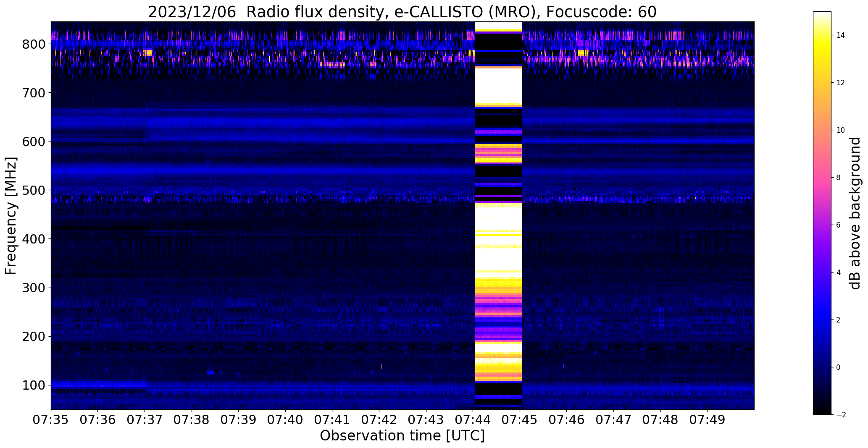The height and width of the screenshot is (448, 868).
Task: Click the colorbar tick label 0
Action: pyautogui.click(x=839, y=367)
